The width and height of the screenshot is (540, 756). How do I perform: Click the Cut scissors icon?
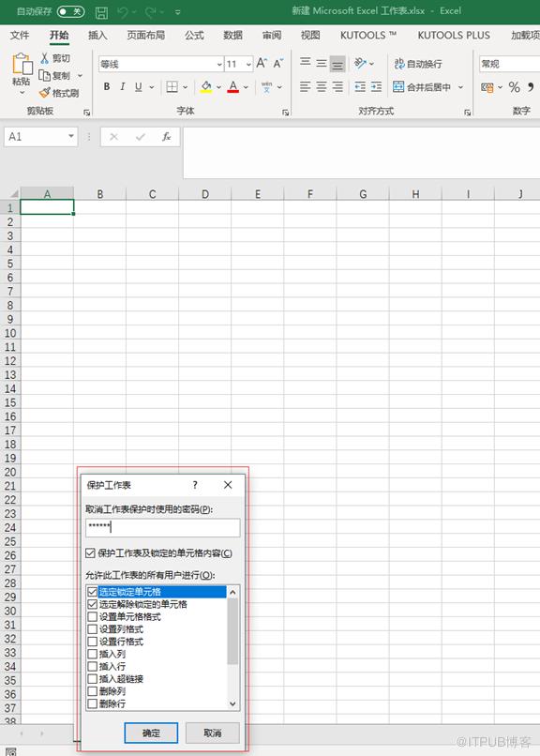(45, 58)
